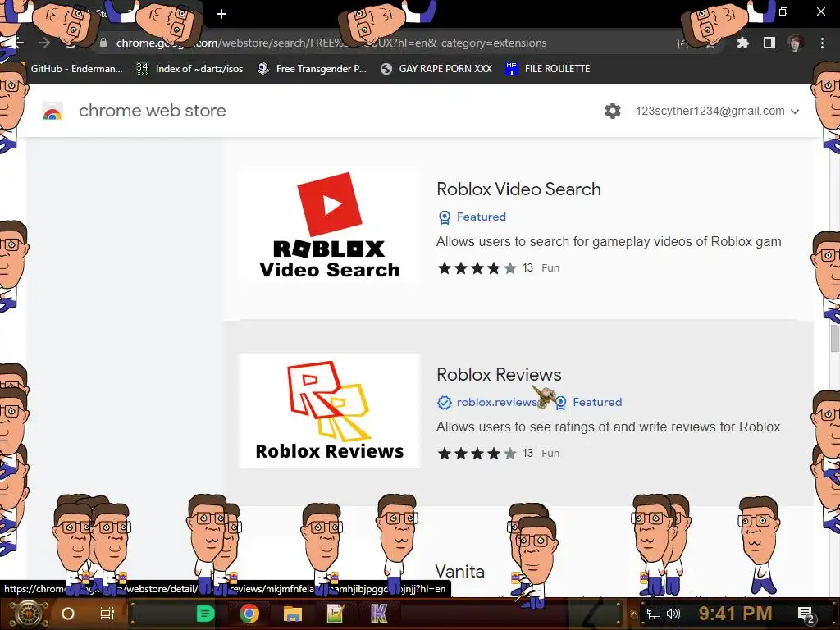Click the browser forward arrow
This screenshot has width=840, height=630.
pyautogui.click(x=44, y=43)
